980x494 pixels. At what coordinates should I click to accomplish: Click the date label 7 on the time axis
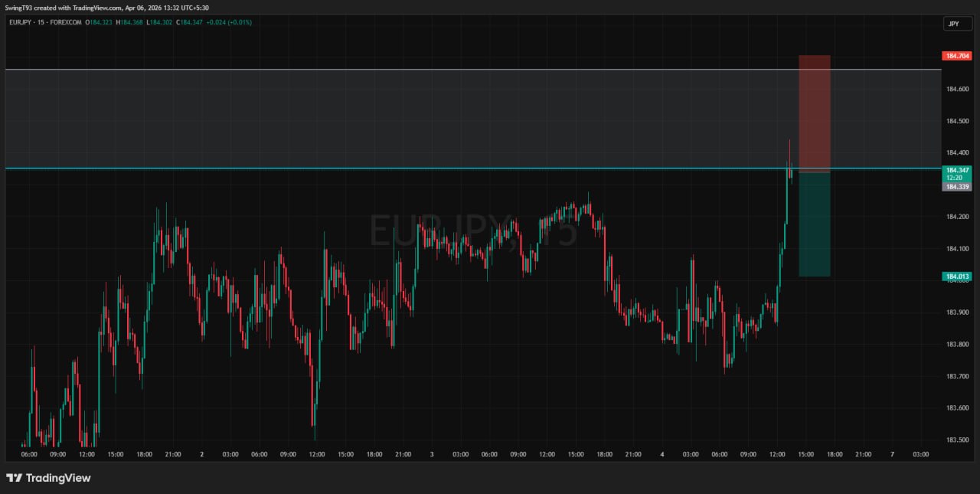click(892, 454)
